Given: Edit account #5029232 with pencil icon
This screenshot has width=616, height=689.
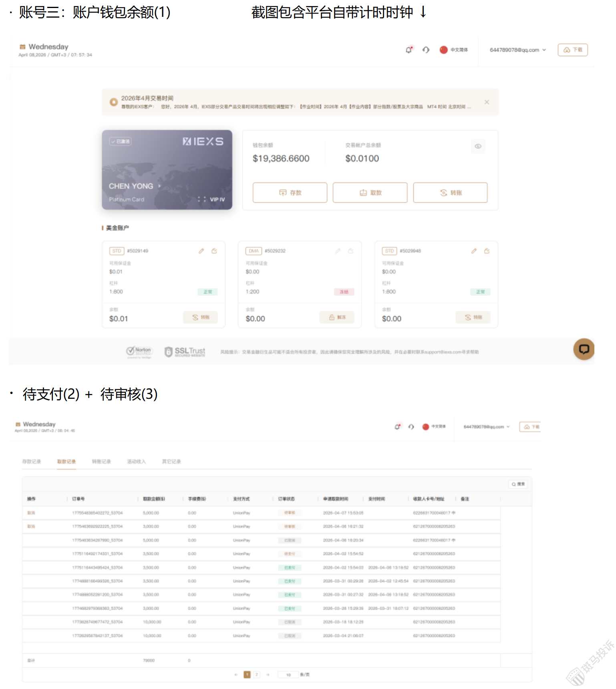Looking at the screenshot, I should click(x=338, y=251).
